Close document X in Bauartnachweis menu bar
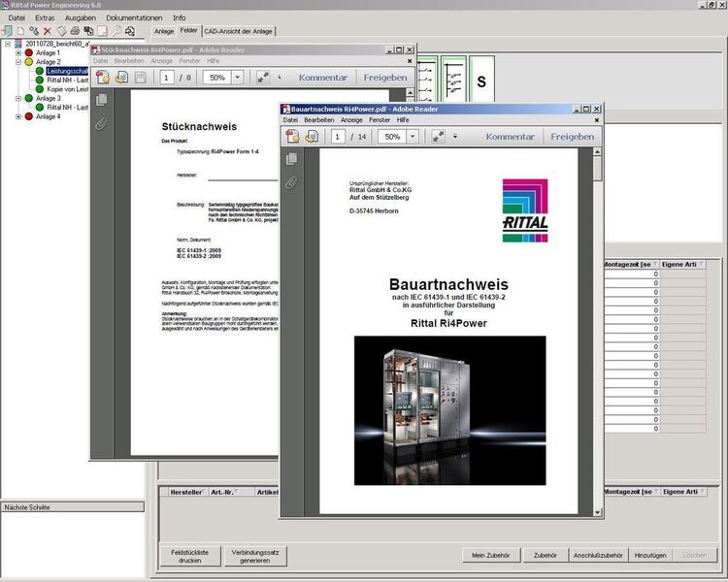728x582 pixels. click(x=597, y=120)
